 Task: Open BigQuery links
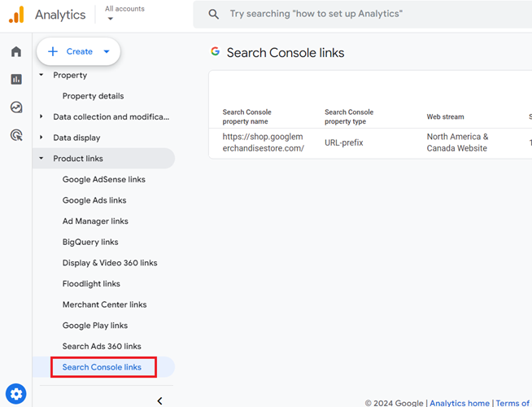point(90,242)
